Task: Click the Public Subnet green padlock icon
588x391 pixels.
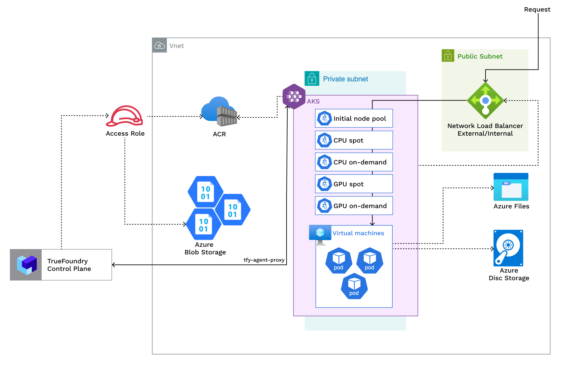Action: pos(448,56)
